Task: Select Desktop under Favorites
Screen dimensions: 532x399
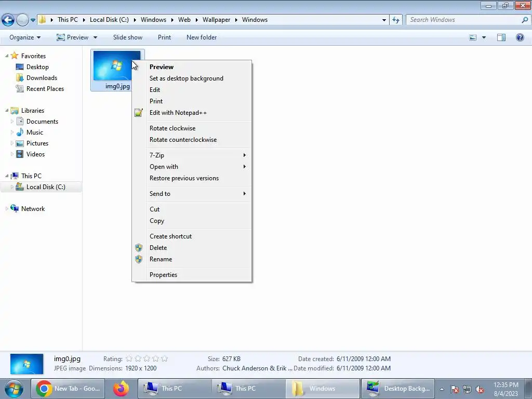Action: click(x=37, y=67)
